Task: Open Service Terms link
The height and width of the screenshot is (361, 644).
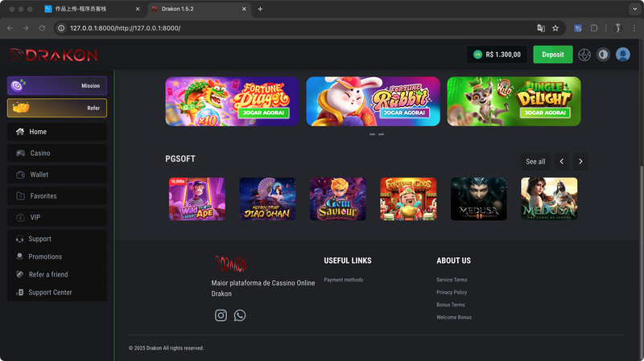Action: pos(452,280)
